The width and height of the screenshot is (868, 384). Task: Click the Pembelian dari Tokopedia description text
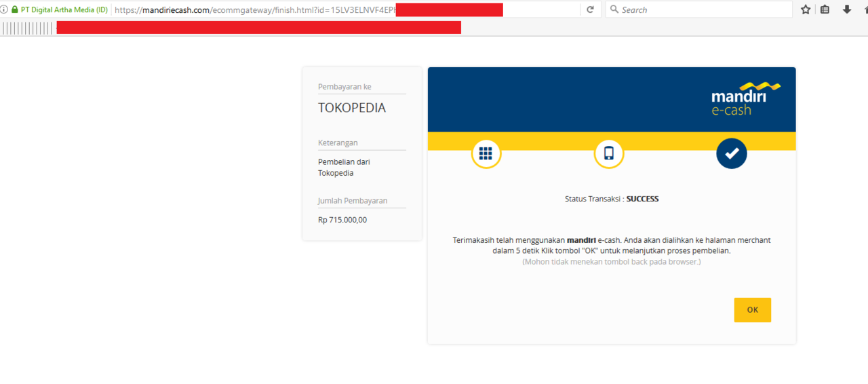(344, 168)
